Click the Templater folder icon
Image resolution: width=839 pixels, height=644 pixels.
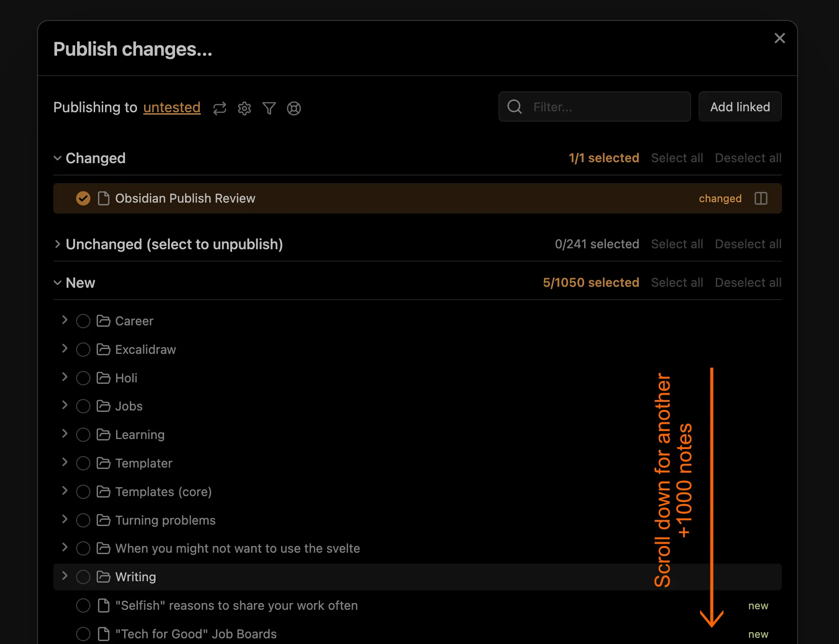point(103,463)
